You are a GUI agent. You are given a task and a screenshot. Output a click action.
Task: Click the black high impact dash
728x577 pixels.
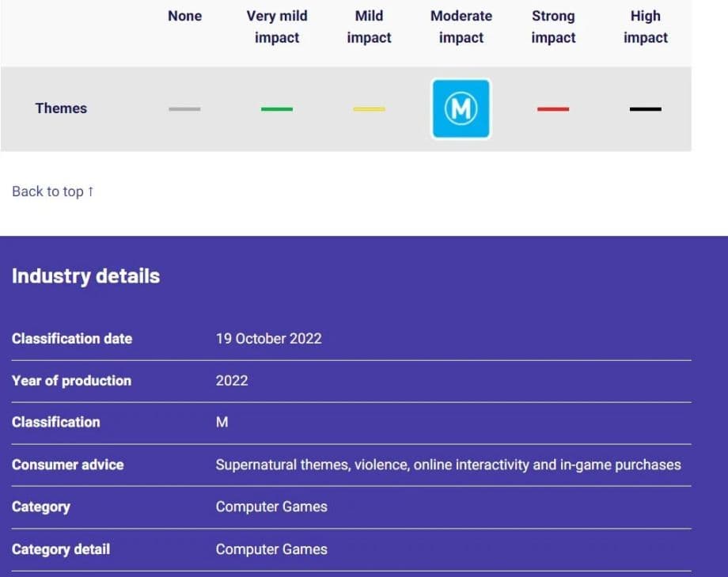646,109
